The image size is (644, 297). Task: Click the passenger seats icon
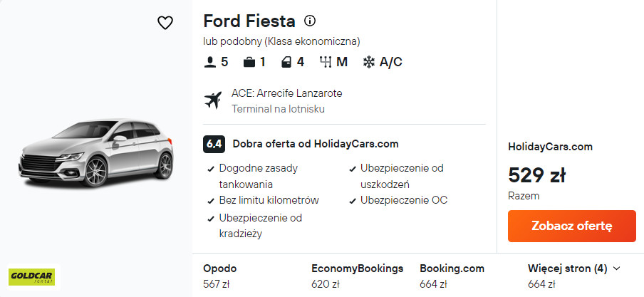click(209, 62)
